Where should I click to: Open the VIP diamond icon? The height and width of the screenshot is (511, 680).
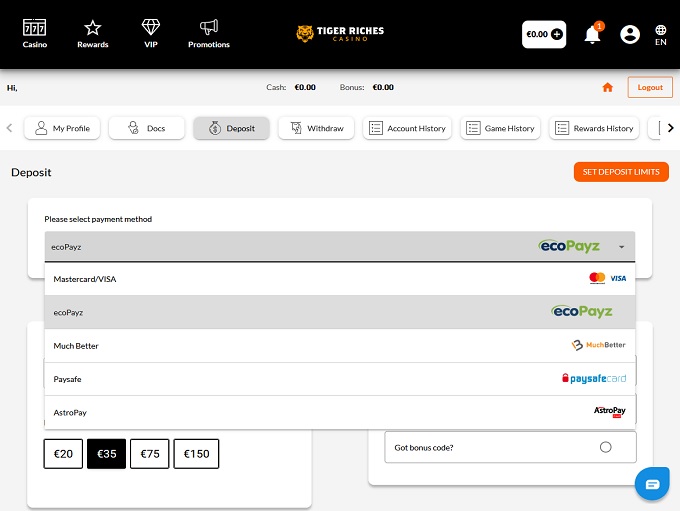pos(150,28)
